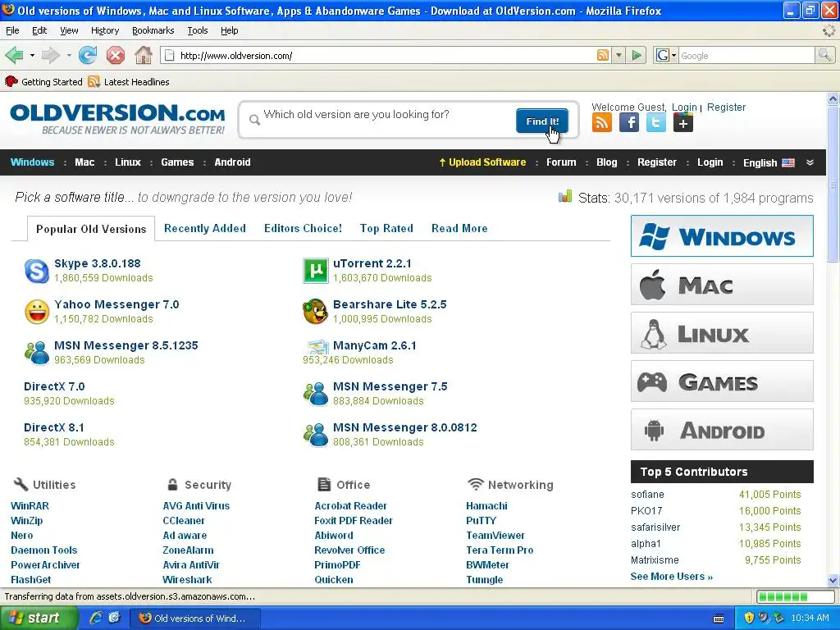Switch to the Recently Added tab
This screenshot has height=630, width=840.
coord(204,228)
